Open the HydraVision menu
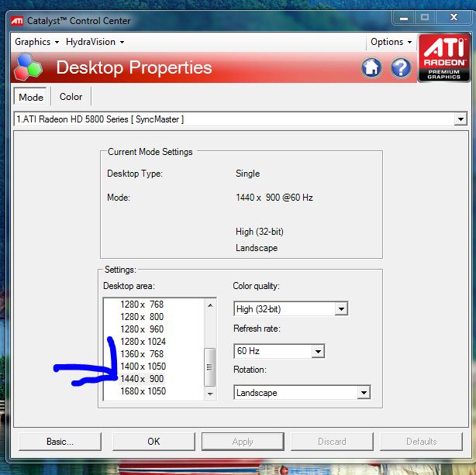476x475 pixels. (x=95, y=42)
